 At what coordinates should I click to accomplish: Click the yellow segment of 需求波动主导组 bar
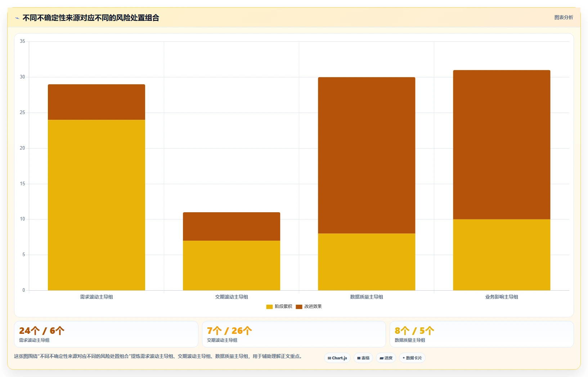coord(96,205)
